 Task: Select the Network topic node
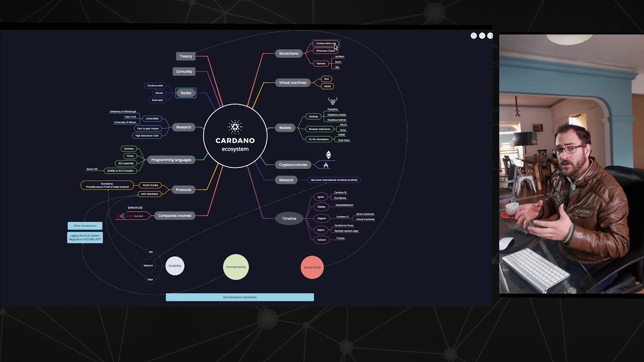[x=286, y=180]
